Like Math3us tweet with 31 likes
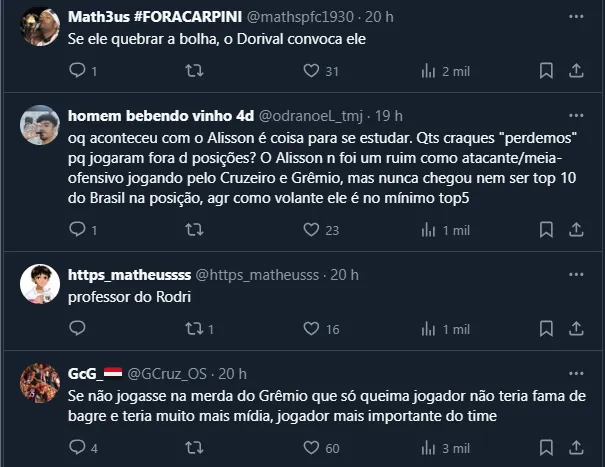Viewport: 605px width, 467px height. [310, 71]
